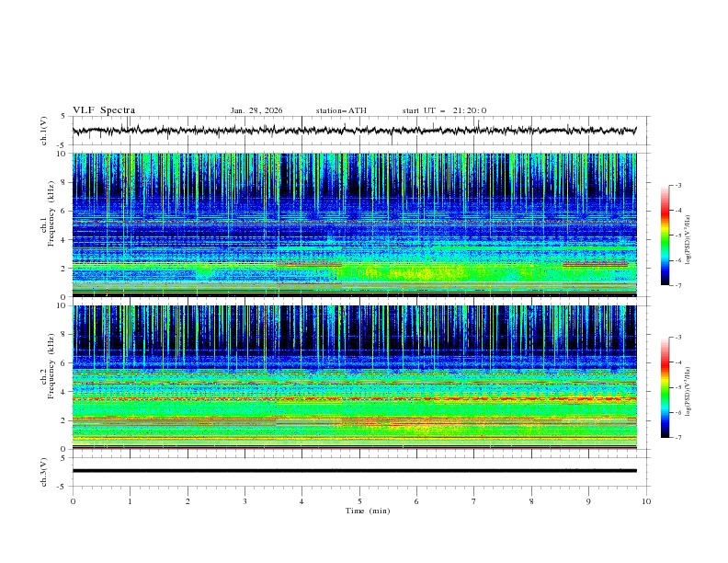Click the ch.3 voltage flat trace
The width and height of the screenshot is (728, 563).
coord(354,471)
